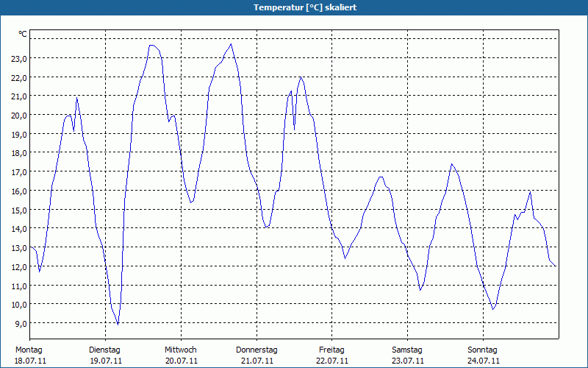Viewport: 588px width, 368px height.
Task: Click the curve's lowest dip near 9°C
Action: pyautogui.click(x=118, y=323)
